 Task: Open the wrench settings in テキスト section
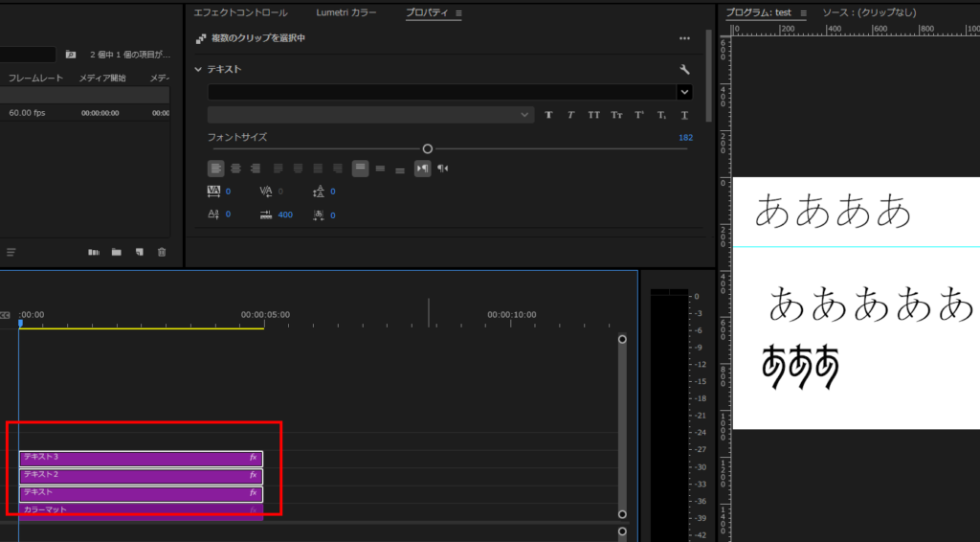coord(684,70)
